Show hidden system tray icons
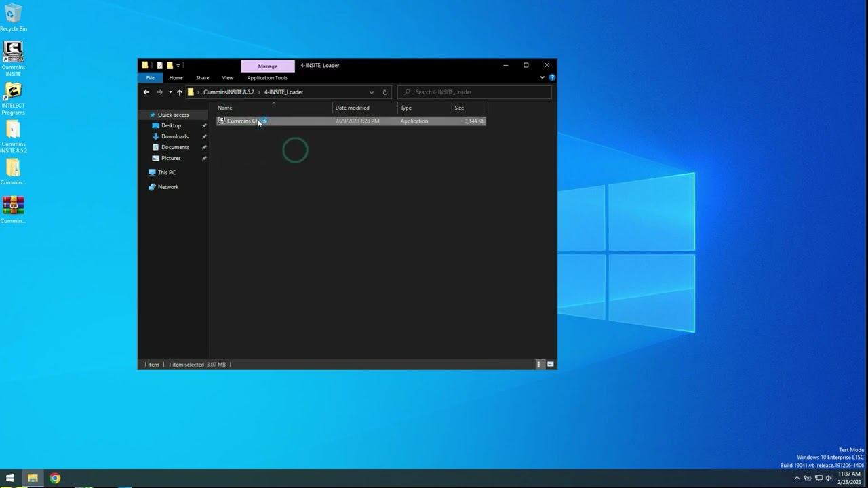The image size is (868, 488). click(797, 478)
